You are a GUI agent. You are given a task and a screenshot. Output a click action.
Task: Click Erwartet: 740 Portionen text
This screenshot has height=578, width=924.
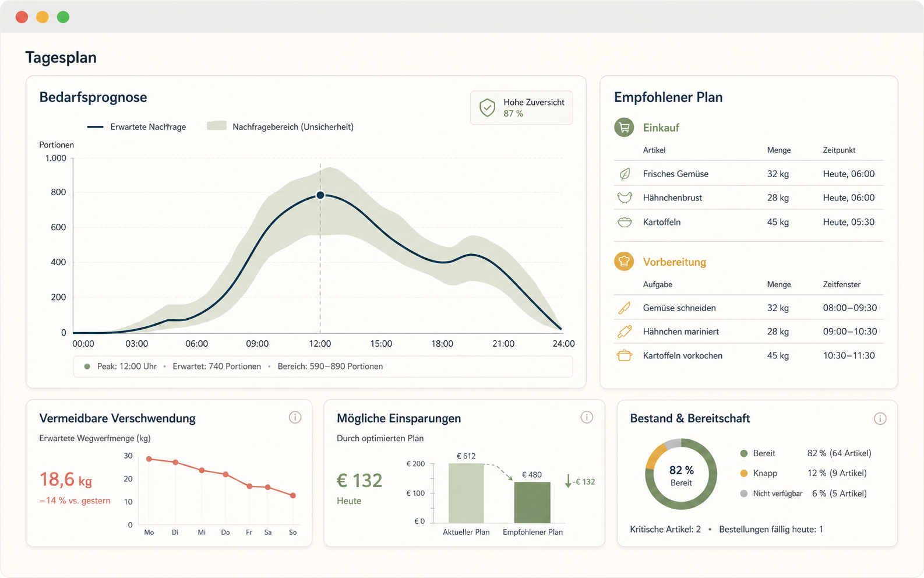pyautogui.click(x=217, y=366)
